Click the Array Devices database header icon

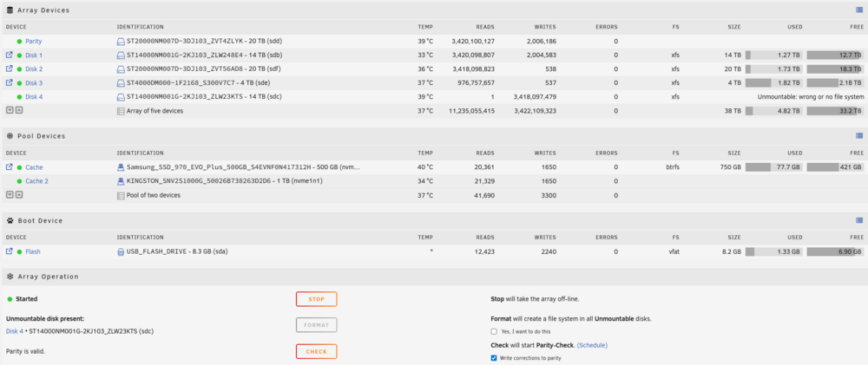point(10,10)
